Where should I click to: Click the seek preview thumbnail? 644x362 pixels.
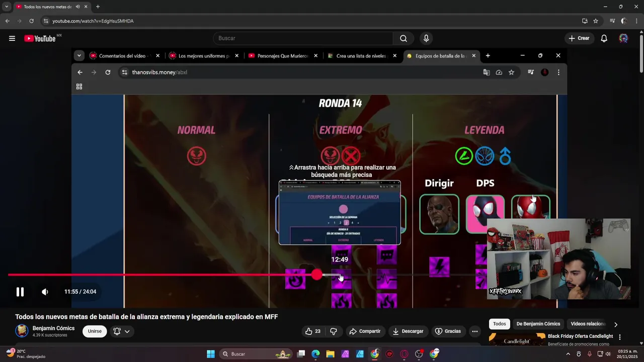point(340,213)
